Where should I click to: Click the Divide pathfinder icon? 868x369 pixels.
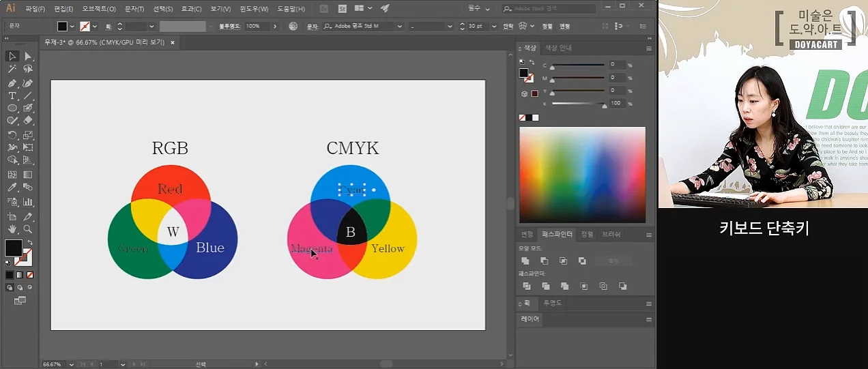tap(527, 286)
